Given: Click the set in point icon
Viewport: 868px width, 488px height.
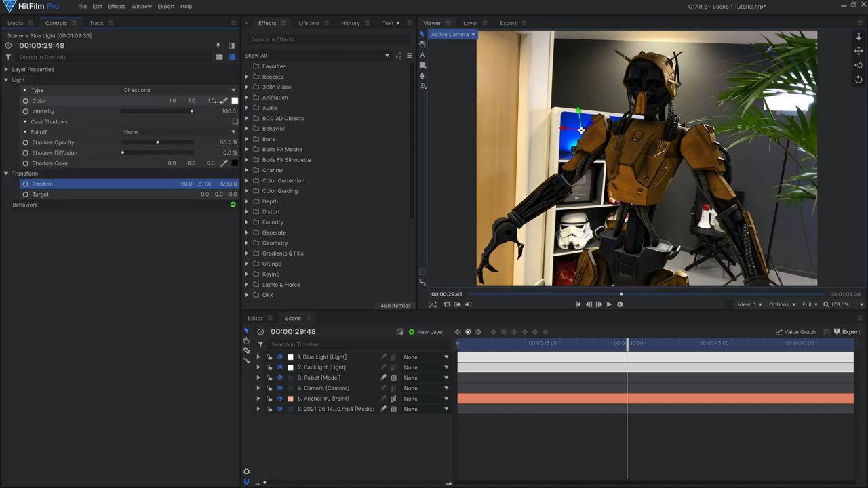Looking at the screenshot, I should tap(458, 304).
